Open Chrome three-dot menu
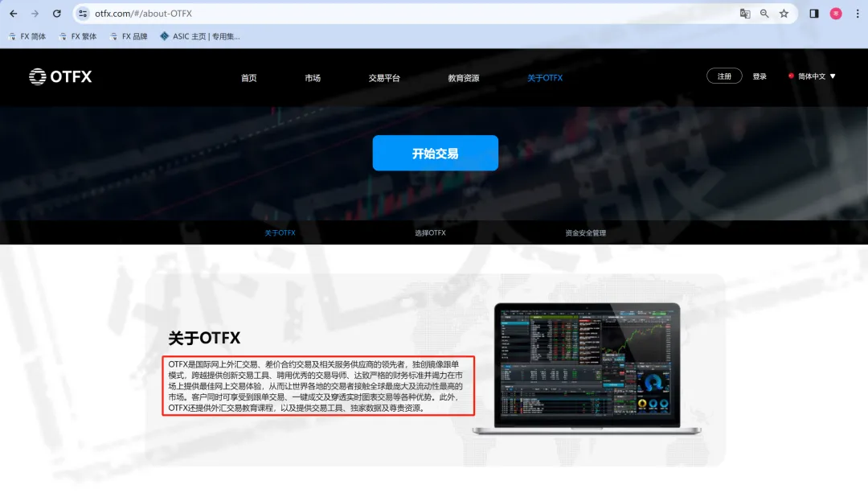The width and height of the screenshot is (868, 493). pyautogui.click(x=858, y=14)
